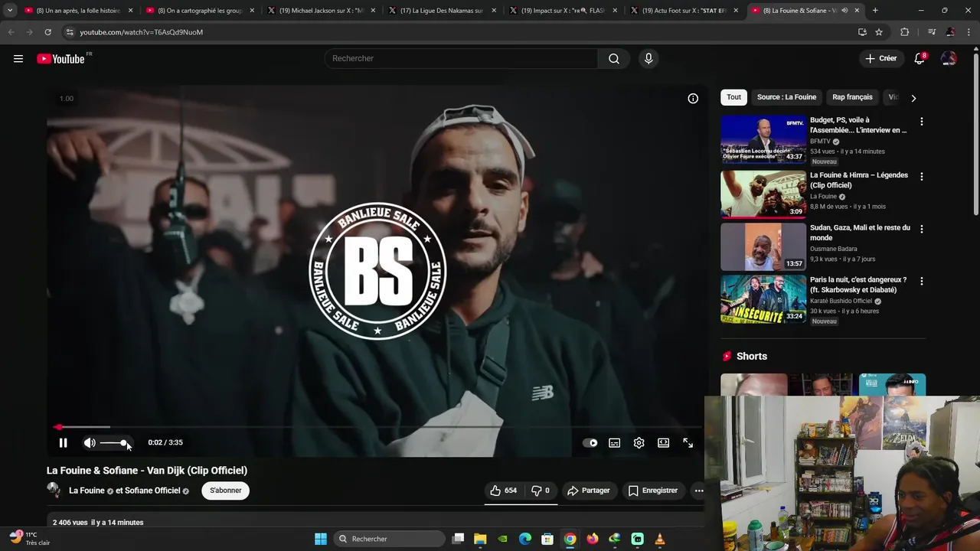The width and height of the screenshot is (980, 551).
Task: Select the Tout filter chip
Action: 733,97
